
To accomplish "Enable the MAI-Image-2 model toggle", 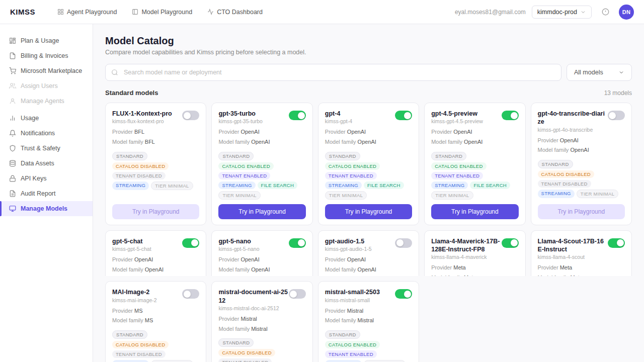I will [191, 294].
